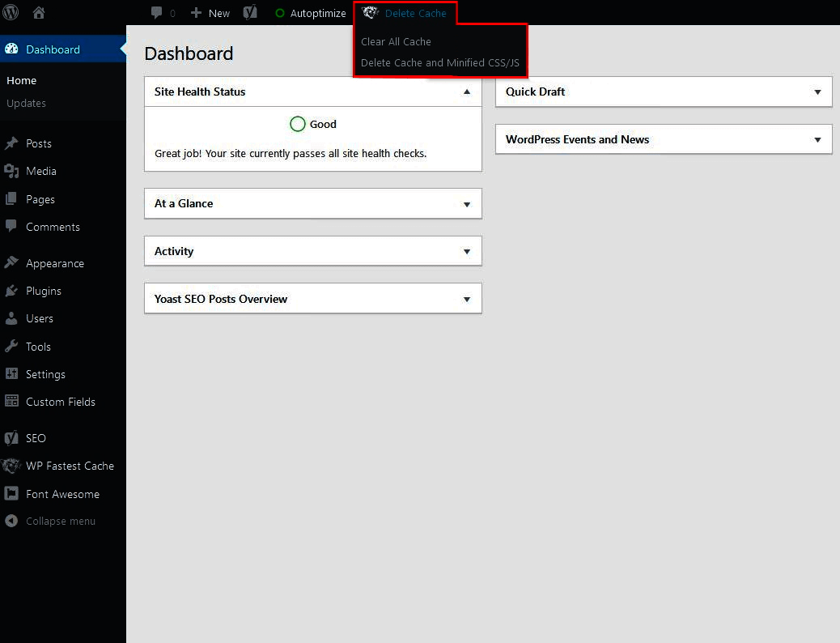
Task: Select Clear All Cache from the menu
Action: 396,41
